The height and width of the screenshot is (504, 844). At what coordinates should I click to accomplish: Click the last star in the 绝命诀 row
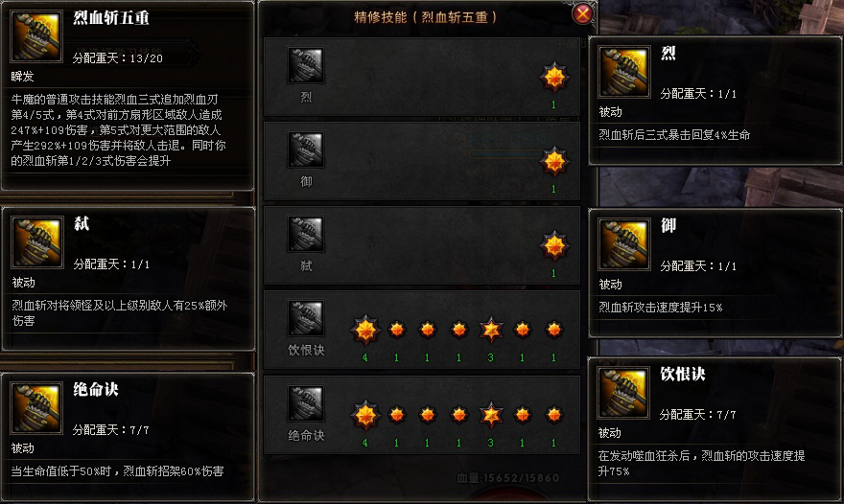point(554,415)
